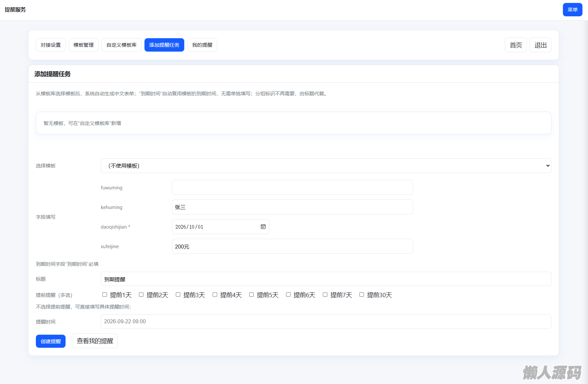588x384 pixels.
Task: Open the calendar picker in daoqishijian field
Action: 263,227
